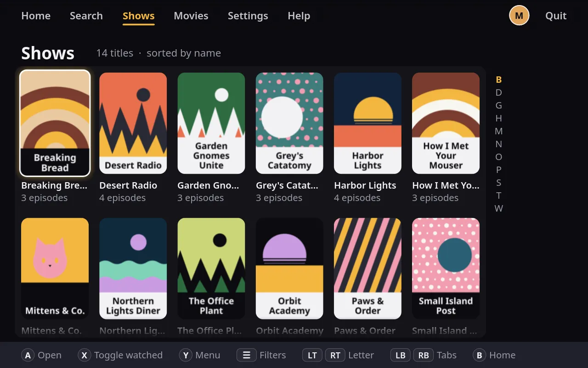The image size is (588, 368).
Task: Jump to letter P in index
Action: (x=499, y=170)
